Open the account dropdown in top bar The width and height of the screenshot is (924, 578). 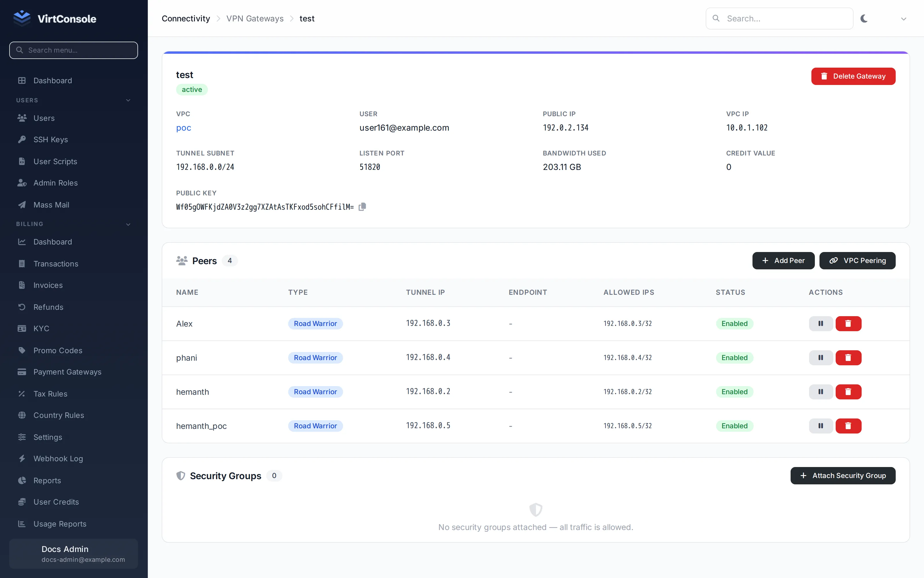(903, 19)
